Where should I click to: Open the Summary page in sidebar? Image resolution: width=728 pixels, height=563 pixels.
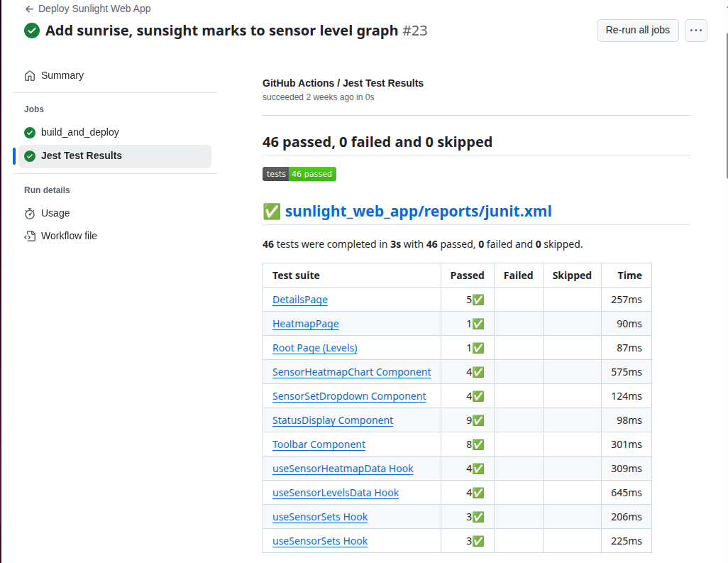62,75
